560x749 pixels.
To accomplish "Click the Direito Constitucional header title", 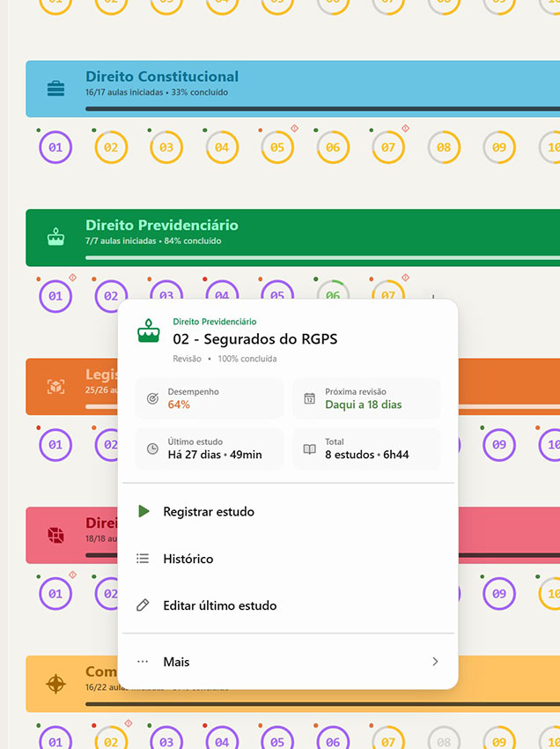I will click(162, 77).
